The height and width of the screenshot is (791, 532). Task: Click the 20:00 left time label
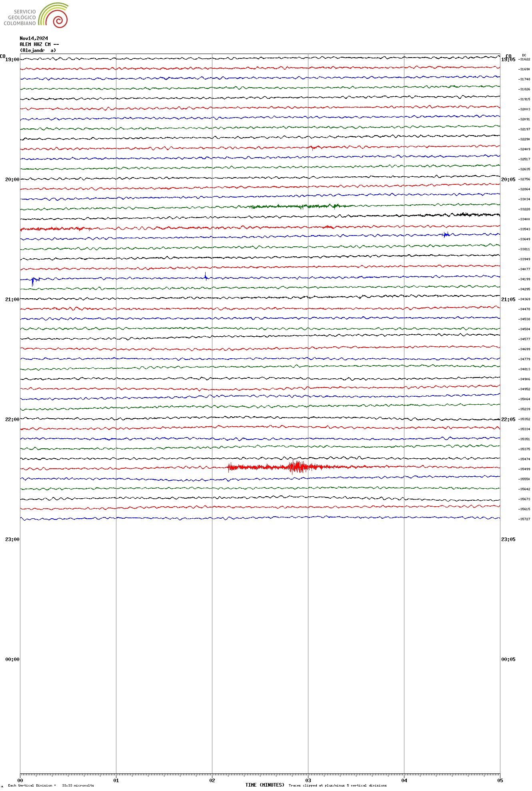[x=12, y=180]
